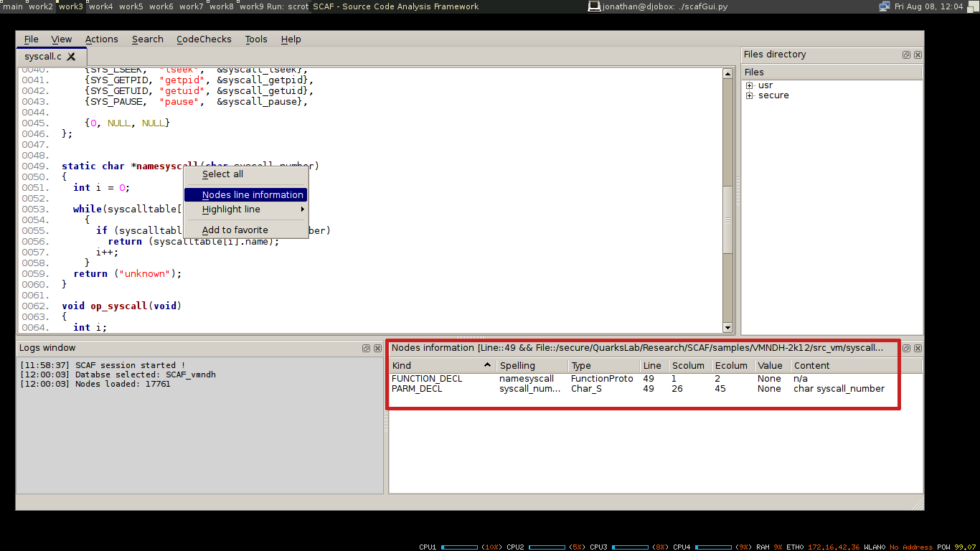Click the secure folder label
Screen dimensions: 980x551
773,95
